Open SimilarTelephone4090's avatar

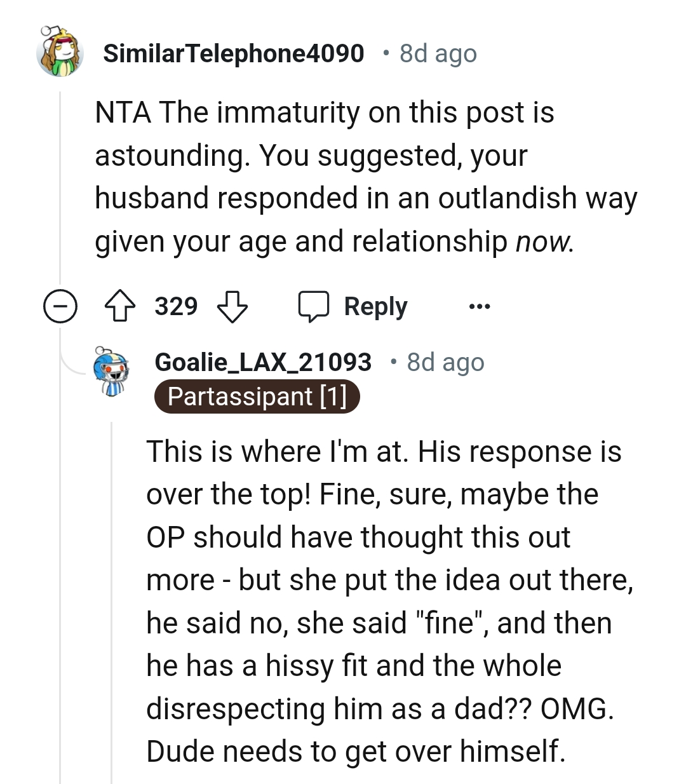(x=60, y=52)
